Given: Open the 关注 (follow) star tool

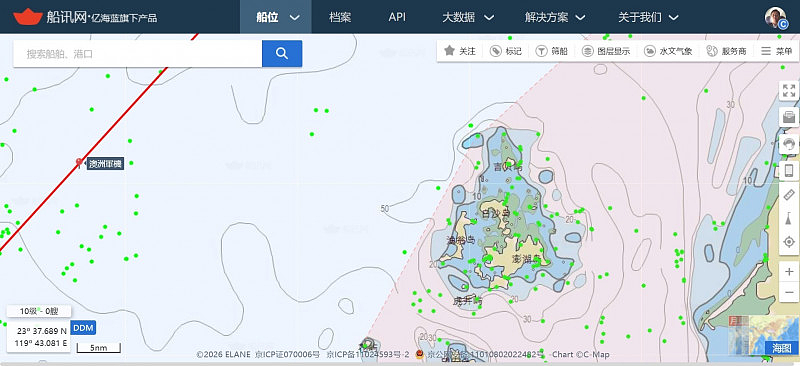Looking at the screenshot, I should tap(460, 51).
